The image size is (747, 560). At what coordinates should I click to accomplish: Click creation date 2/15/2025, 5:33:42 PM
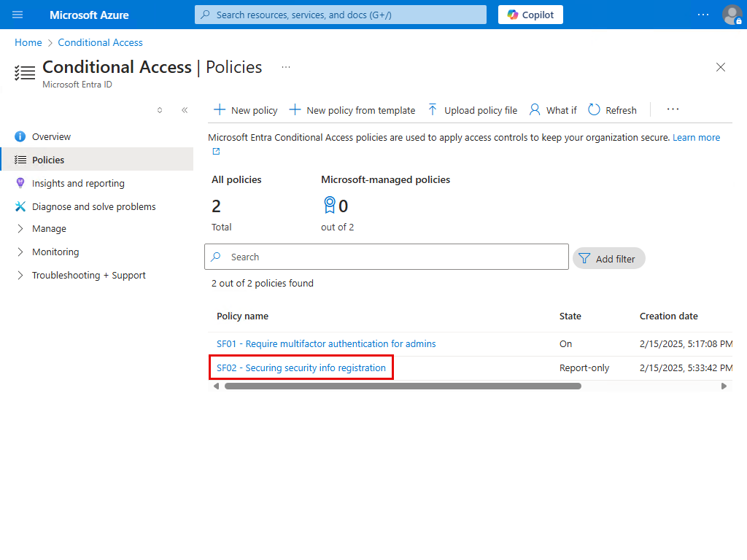[x=686, y=367]
